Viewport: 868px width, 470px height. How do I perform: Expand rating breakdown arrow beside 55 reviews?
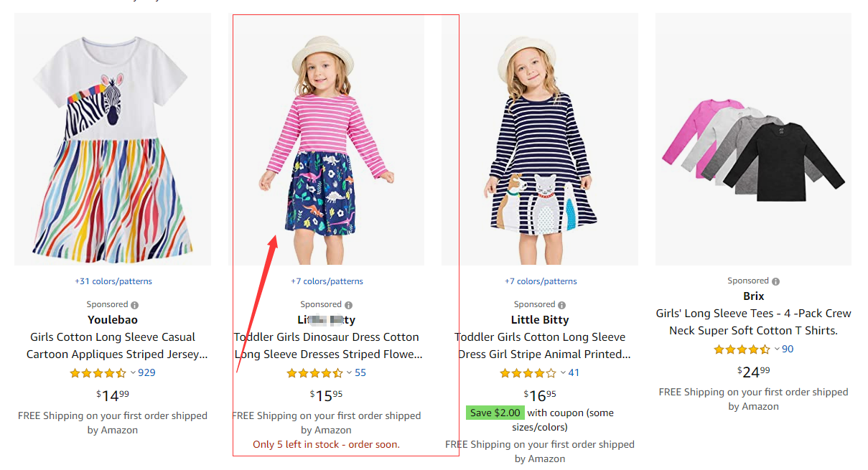[350, 373]
